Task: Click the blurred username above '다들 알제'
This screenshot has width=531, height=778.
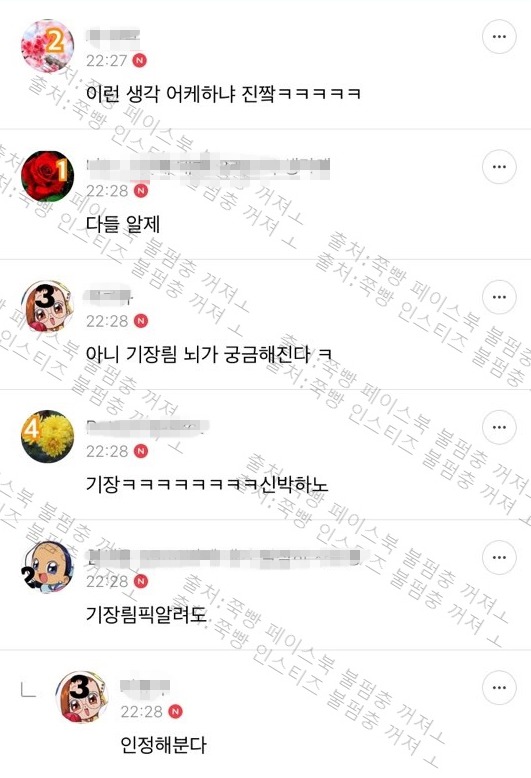Action: [x=208, y=167]
